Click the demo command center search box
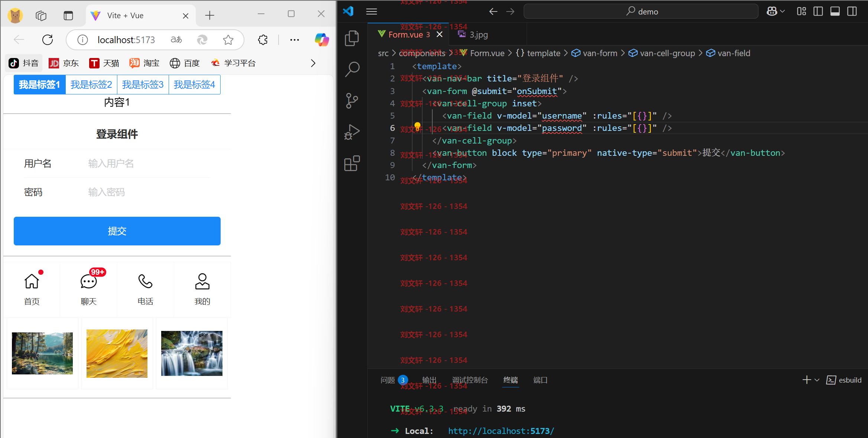Viewport: 868px width, 438px height. [641, 12]
